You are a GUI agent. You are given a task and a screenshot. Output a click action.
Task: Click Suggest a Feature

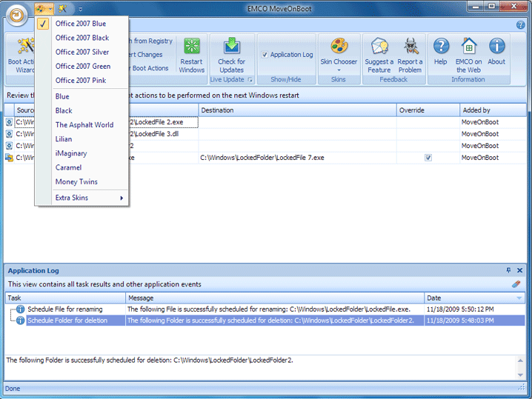pyautogui.click(x=379, y=56)
